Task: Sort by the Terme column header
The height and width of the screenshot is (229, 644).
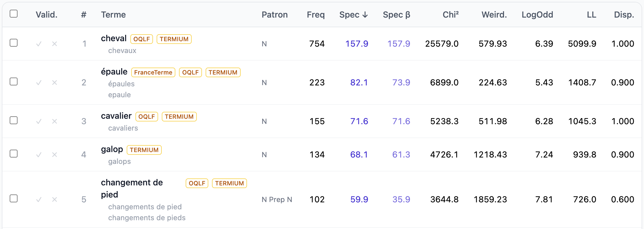Action: (113, 15)
